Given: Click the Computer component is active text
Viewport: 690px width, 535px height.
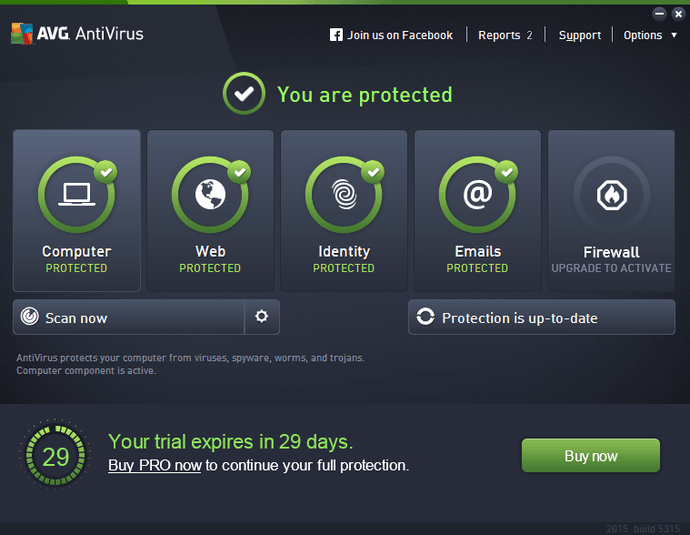Looking at the screenshot, I should pos(86,370).
